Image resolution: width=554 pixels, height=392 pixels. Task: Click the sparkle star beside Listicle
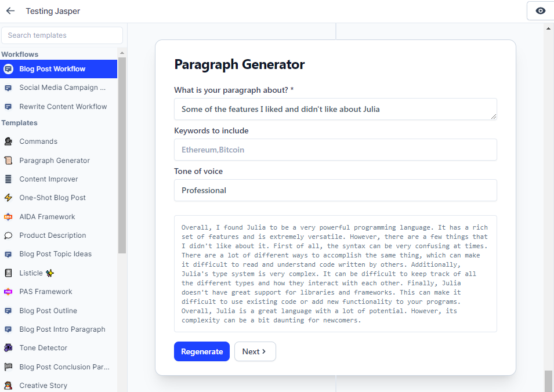coord(50,273)
